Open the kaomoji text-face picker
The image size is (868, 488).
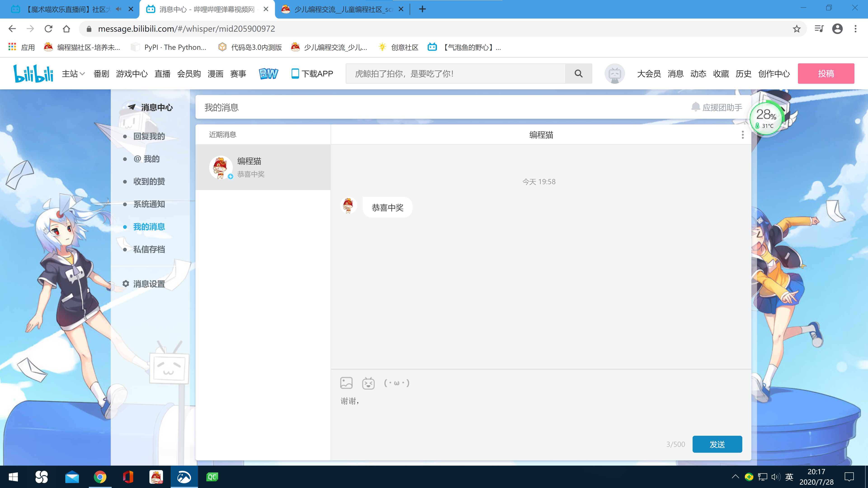(x=397, y=383)
